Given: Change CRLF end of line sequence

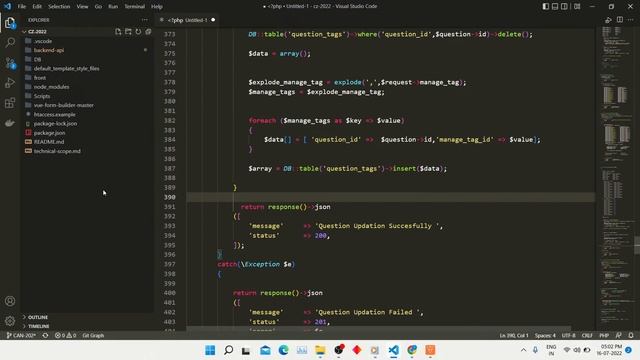Looking at the screenshot, I should pos(587,336).
